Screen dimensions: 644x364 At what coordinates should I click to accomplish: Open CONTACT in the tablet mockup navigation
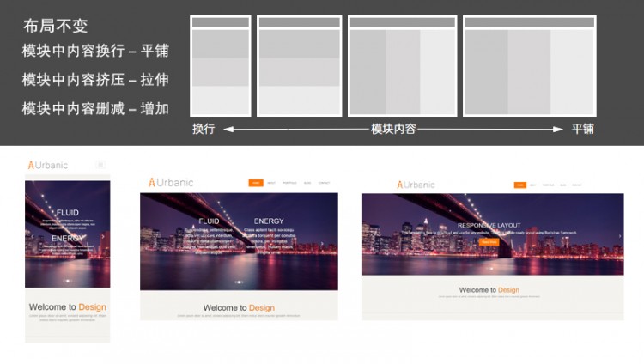tap(324, 183)
